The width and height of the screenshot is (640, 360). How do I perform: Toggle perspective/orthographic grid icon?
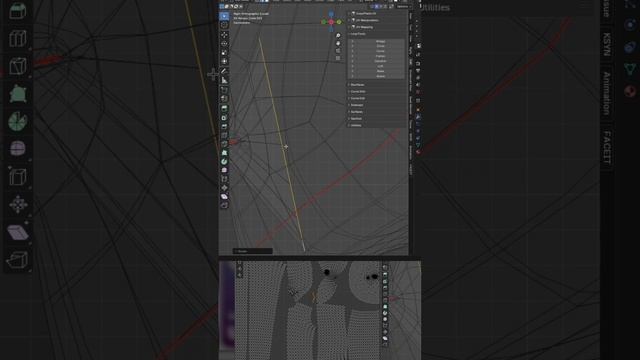point(338,58)
